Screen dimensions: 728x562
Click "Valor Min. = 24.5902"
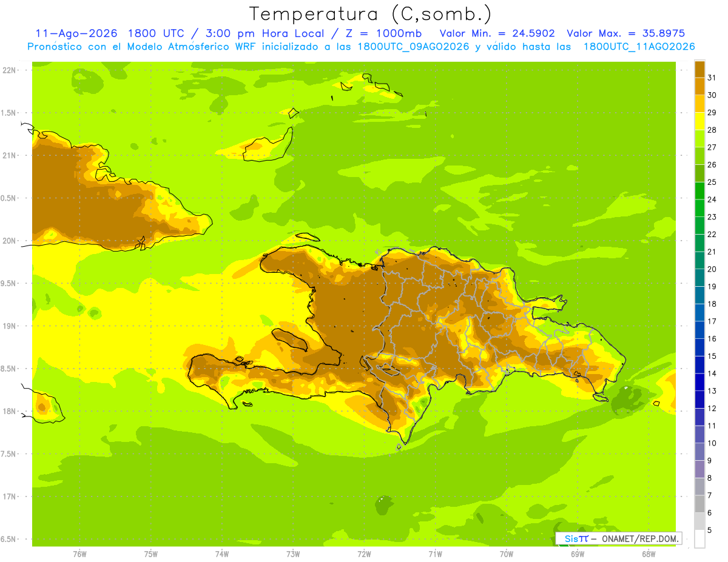coord(497,33)
